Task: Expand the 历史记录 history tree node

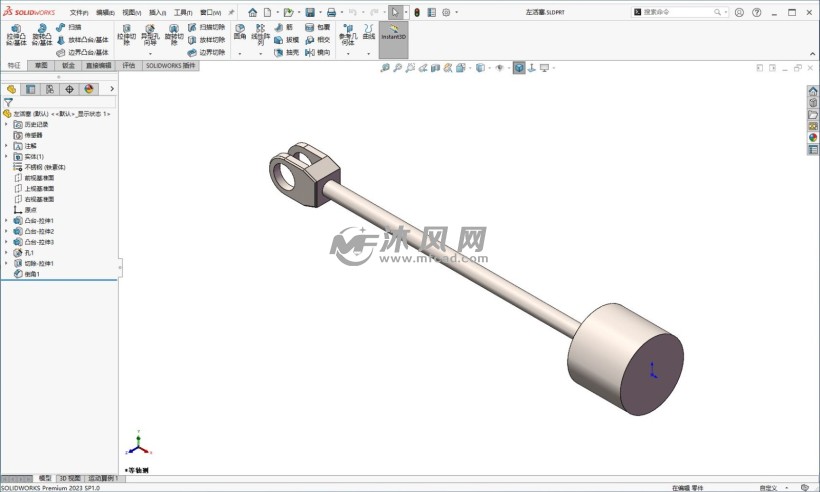Action: tap(6, 124)
